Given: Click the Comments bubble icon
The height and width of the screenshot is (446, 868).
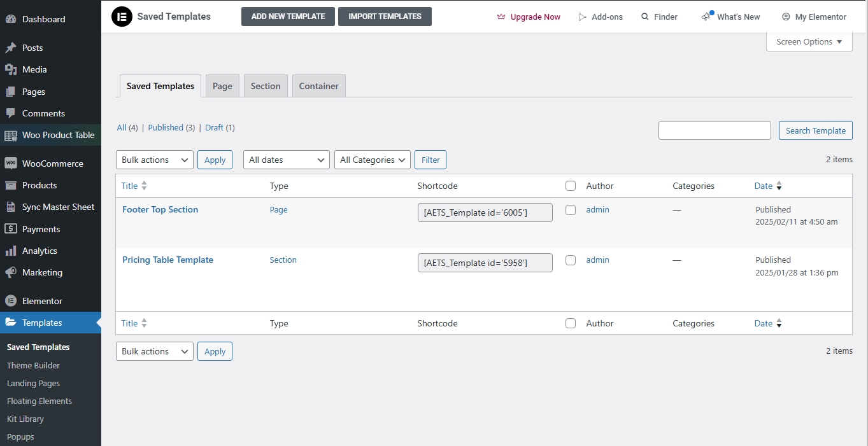Looking at the screenshot, I should point(10,113).
